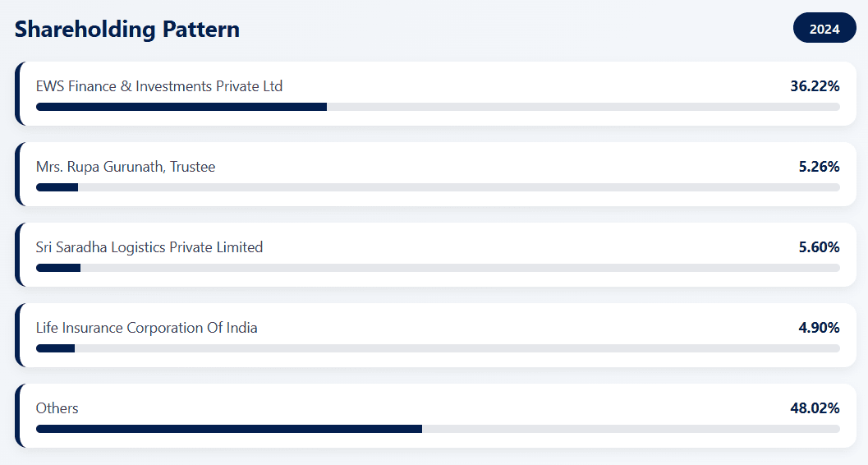Select the Others shareholder label

[57, 408]
